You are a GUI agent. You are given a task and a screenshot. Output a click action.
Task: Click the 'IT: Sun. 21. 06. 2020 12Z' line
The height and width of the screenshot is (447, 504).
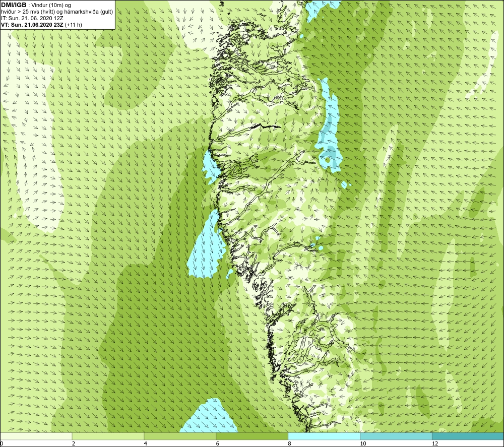pyautogui.click(x=31, y=18)
